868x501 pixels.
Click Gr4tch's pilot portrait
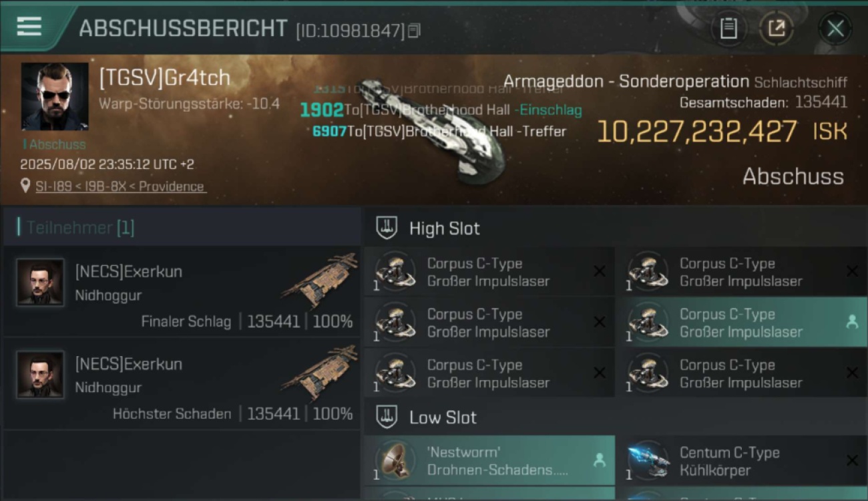coord(55,96)
